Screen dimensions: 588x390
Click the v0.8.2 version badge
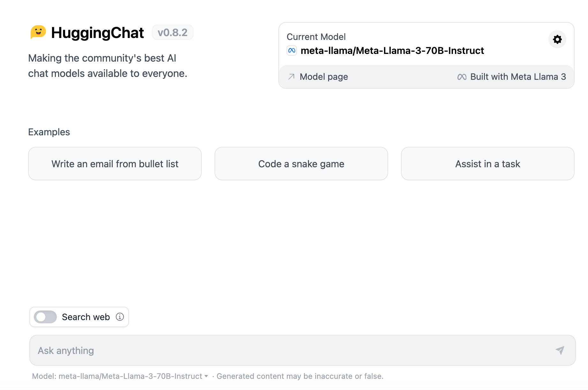click(173, 33)
